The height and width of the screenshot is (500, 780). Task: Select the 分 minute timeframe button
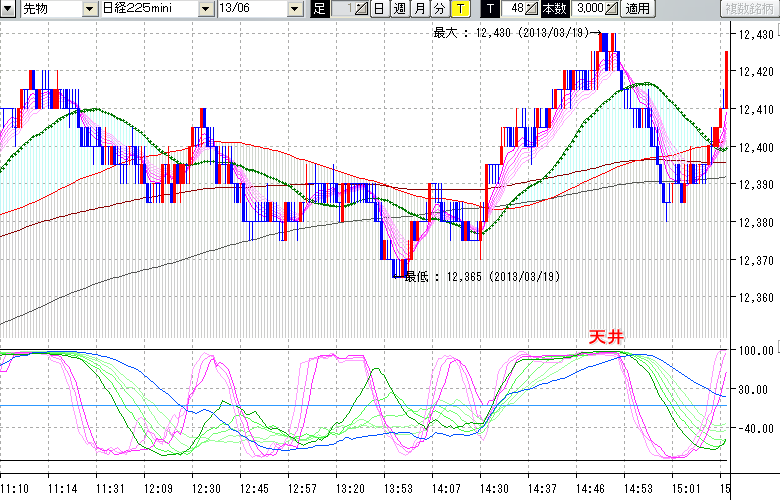(439, 9)
